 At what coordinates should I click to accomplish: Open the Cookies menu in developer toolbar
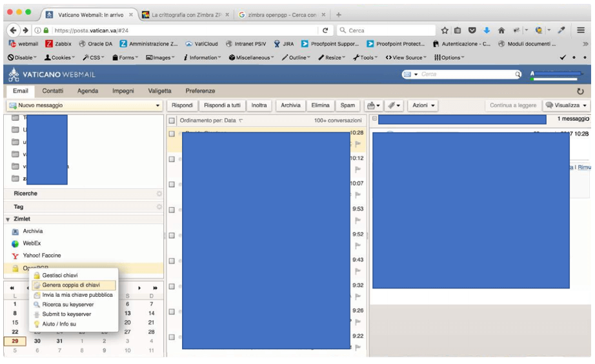pos(59,57)
